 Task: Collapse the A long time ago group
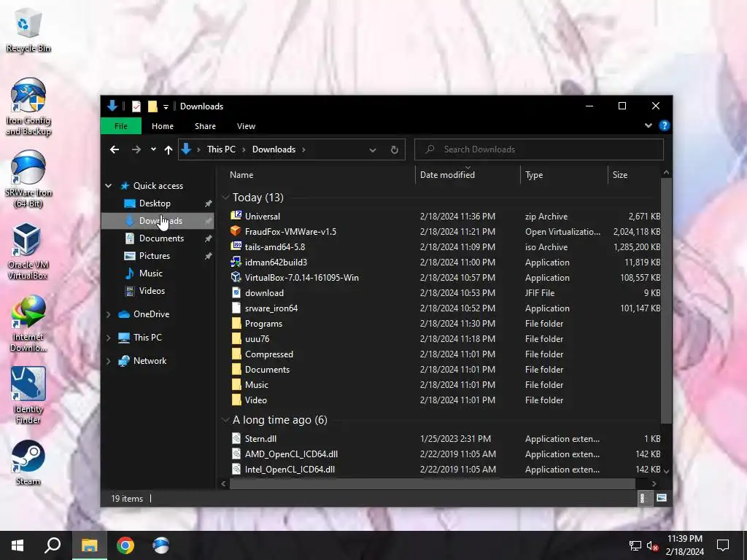[x=225, y=419]
